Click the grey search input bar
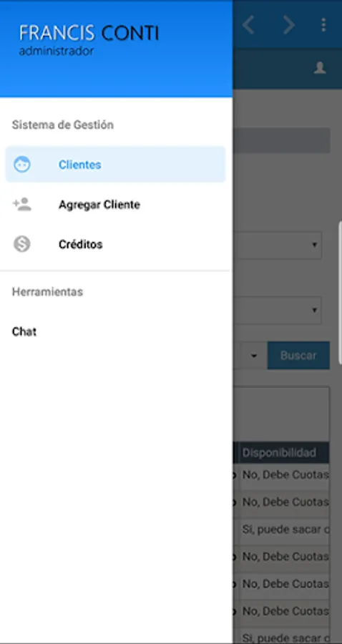Screen dimensions: 342x644 coord(282,140)
